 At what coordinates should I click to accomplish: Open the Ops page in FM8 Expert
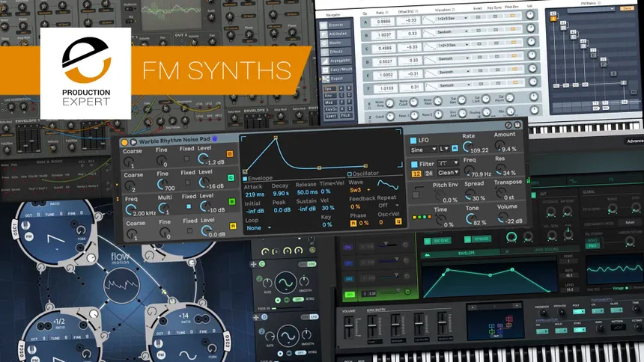point(329,89)
